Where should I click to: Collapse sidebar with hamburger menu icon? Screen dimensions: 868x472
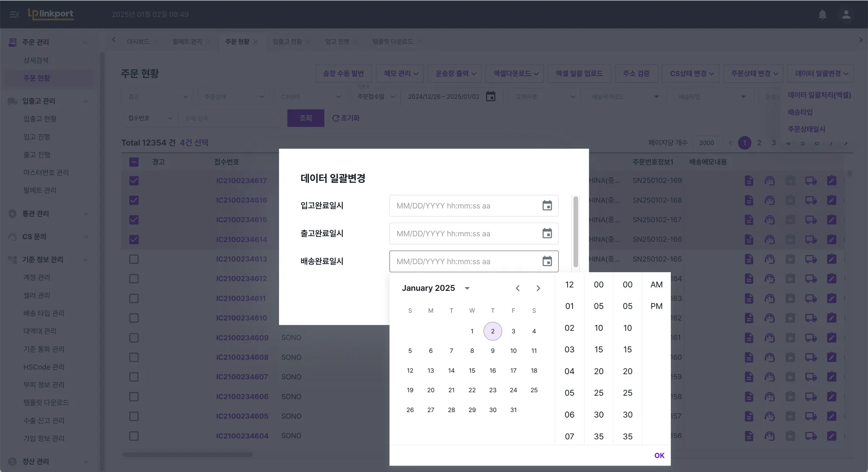[14, 14]
